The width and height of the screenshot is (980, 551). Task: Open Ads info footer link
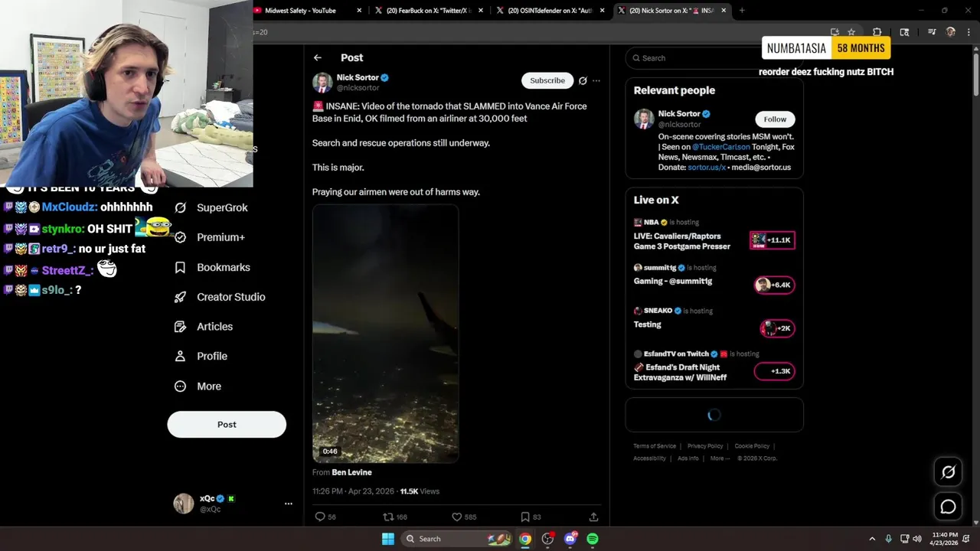click(688, 458)
